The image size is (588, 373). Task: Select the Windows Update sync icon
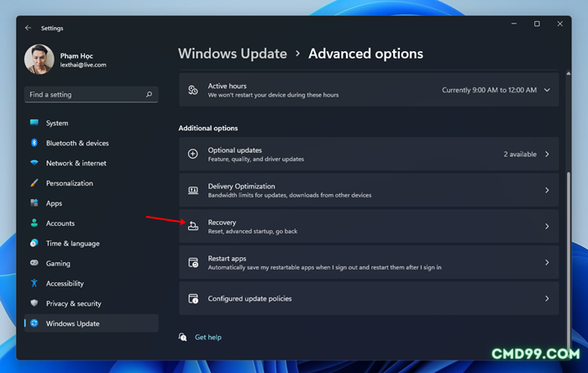coord(34,323)
